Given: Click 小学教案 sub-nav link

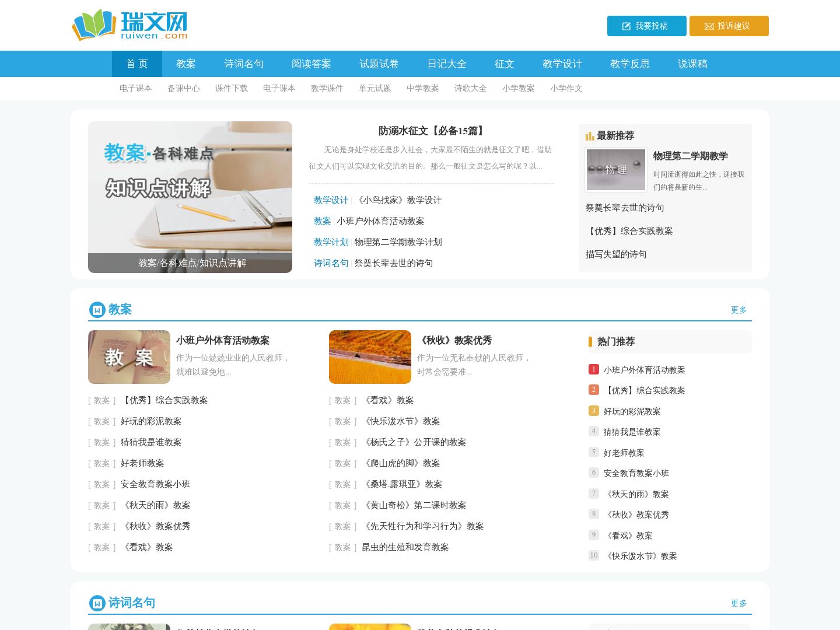Looking at the screenshot, I should 519,88.
